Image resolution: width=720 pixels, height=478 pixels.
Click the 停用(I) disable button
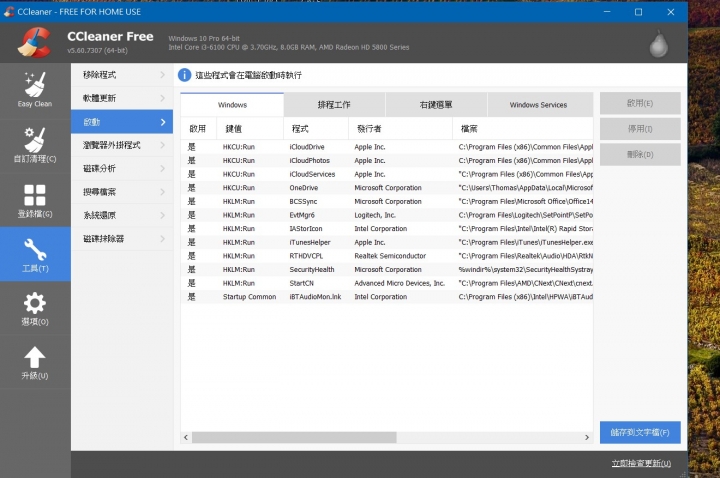[x=640, y=129]
